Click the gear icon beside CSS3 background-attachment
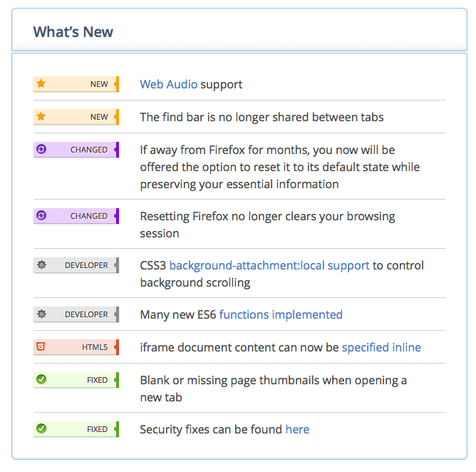The image size is (476, 472). (x=41, y=265)
